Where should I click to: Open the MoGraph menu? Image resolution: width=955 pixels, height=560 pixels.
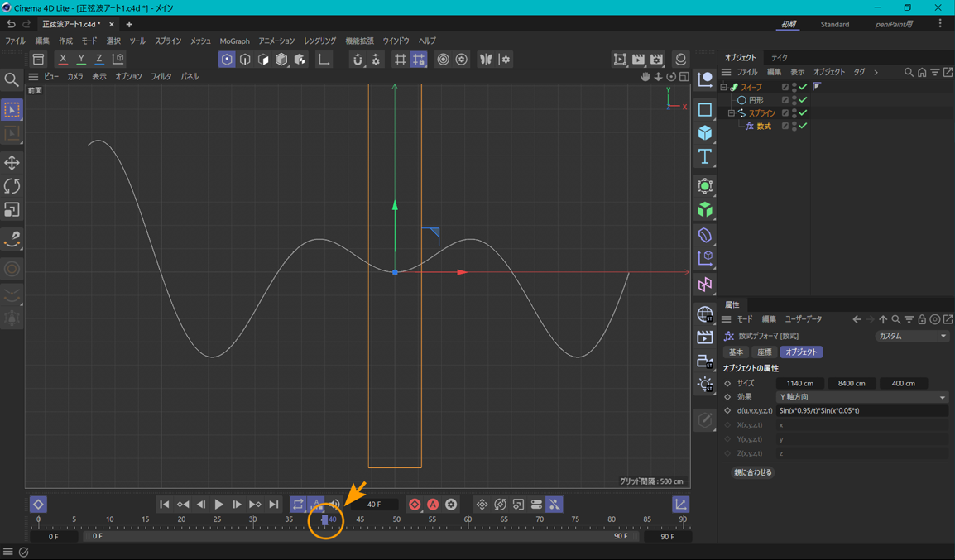[x=234, y=41]
